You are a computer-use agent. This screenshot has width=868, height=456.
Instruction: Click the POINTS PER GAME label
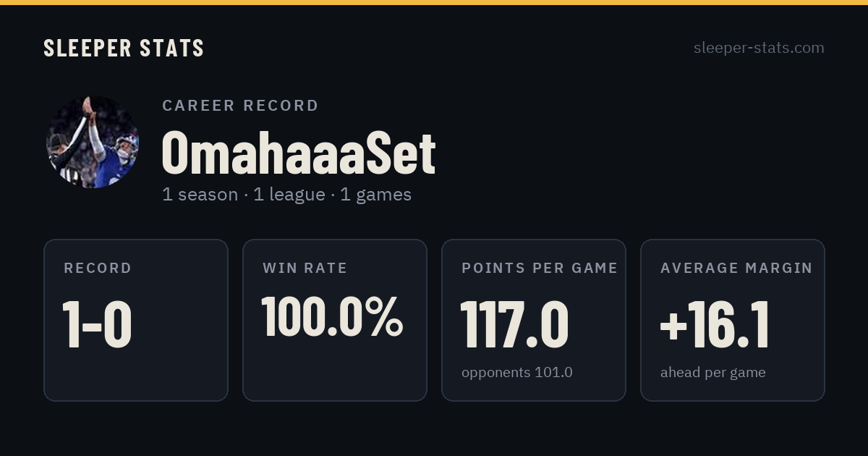pyautogui.click(x=540, y=269)
